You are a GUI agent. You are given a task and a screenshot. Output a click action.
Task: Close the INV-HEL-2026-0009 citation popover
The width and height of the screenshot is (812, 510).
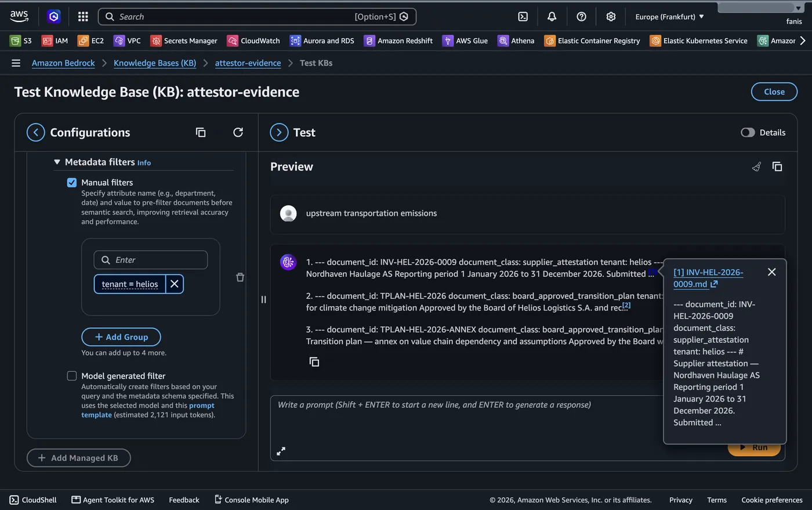click(x=771, y=272)
